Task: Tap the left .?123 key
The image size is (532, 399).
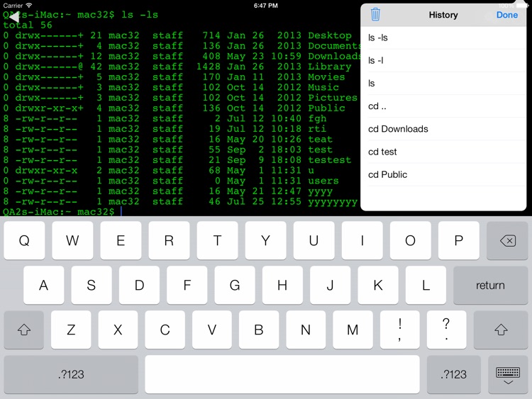Action: (x=71, y=375)
